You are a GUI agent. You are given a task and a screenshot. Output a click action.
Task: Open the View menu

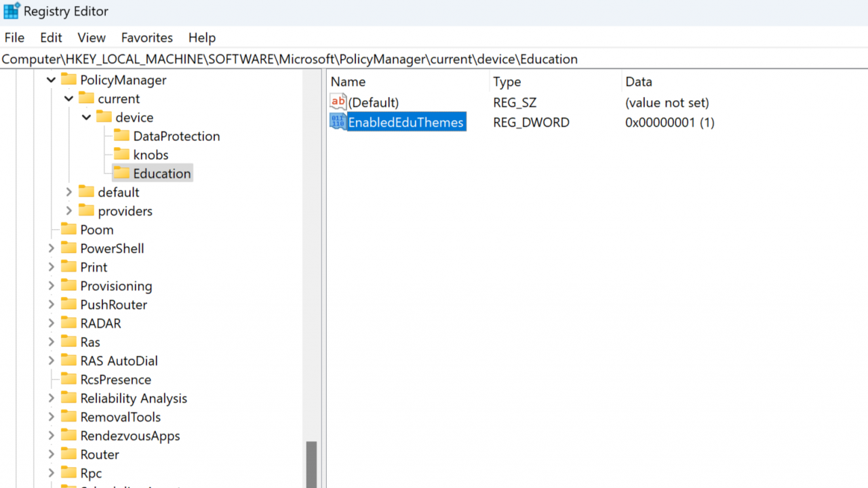click(x=92, y=38)
